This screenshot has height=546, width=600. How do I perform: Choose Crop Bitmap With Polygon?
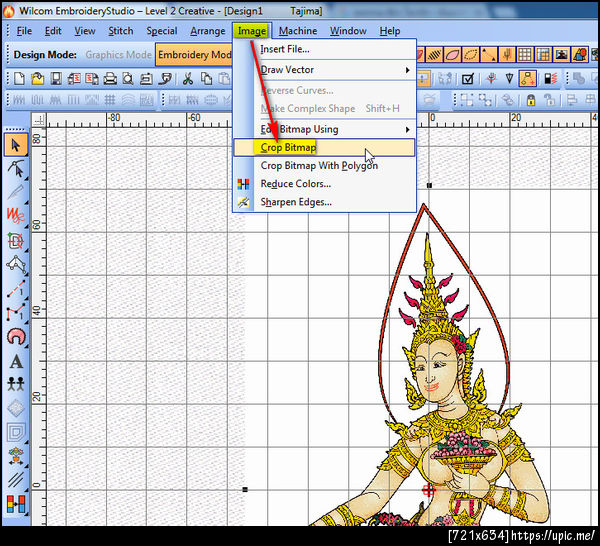[x=324, y=166]
